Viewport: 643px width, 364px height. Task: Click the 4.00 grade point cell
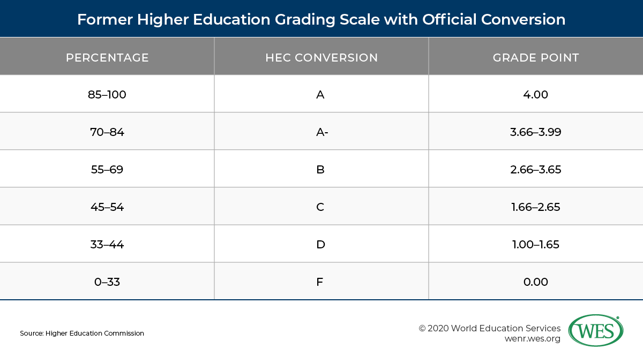click(536, 95)
